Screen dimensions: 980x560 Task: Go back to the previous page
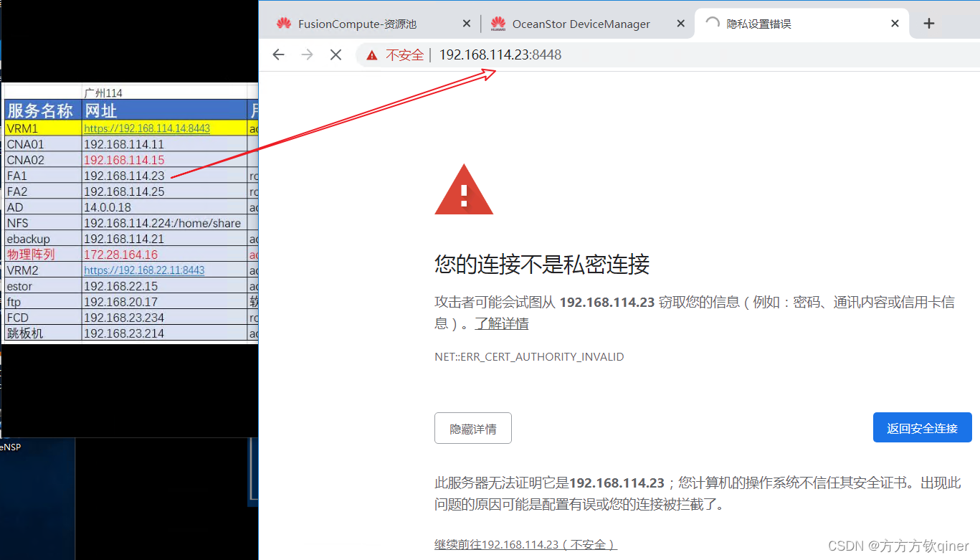(279, 54)
